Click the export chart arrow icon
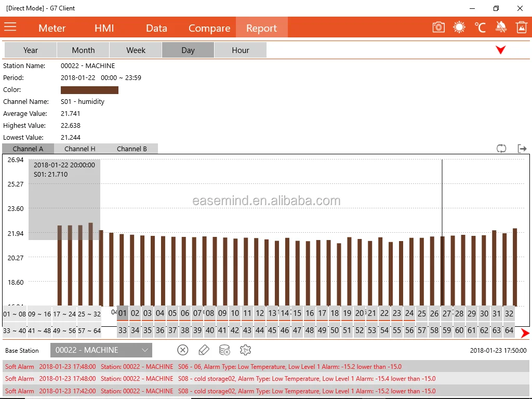The image size is (532, 399). tap(522, 149)
